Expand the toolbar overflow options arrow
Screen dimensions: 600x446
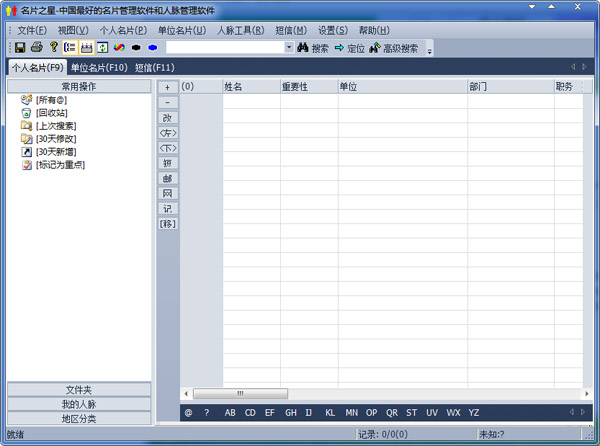tap(429, 50)
